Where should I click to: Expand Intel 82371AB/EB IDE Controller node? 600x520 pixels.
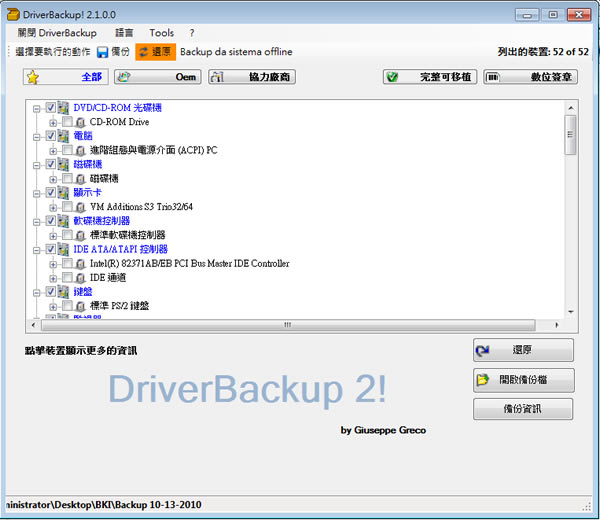(x=53, y=265)
